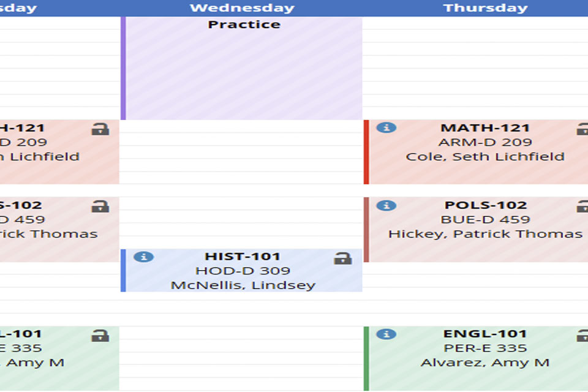Select the Thursday column header
Viewport: 588px width, 392px height.
coord(485,8)
